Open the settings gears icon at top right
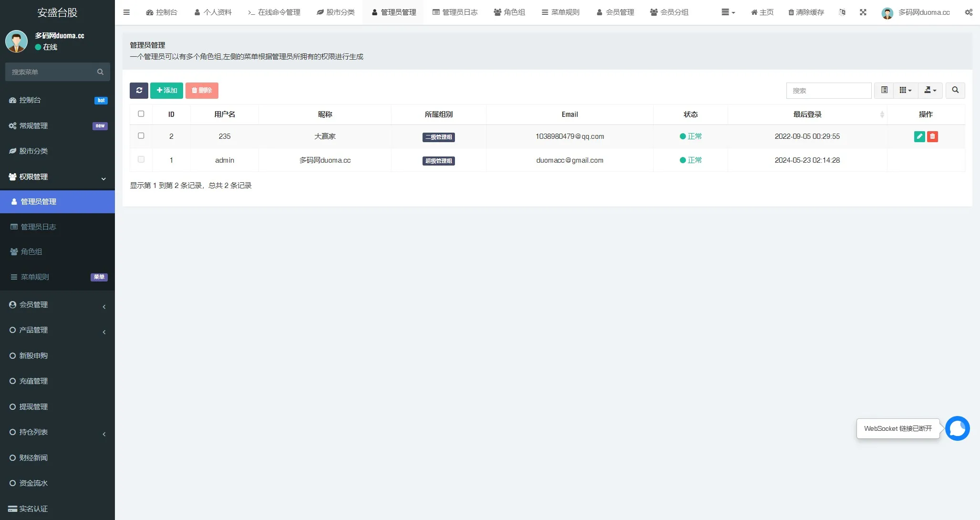This screenshot has height=520, width=980. 969,12
